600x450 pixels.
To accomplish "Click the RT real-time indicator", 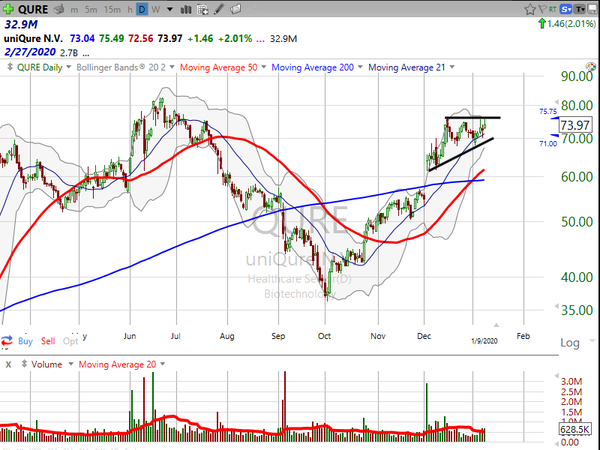I will [x=552, y=9].
